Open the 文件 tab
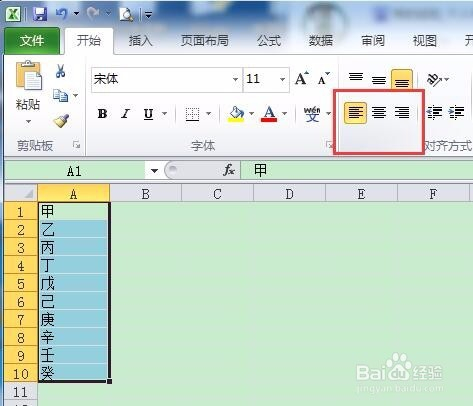 pyautogui.click(x=32, y=41)
